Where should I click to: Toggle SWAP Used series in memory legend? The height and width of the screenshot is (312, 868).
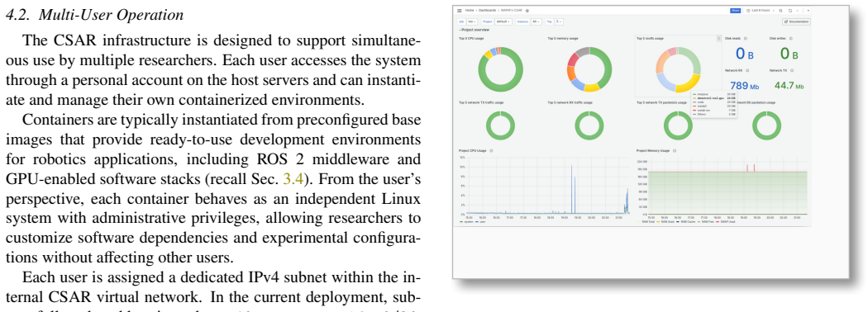[x=726, y=221]
